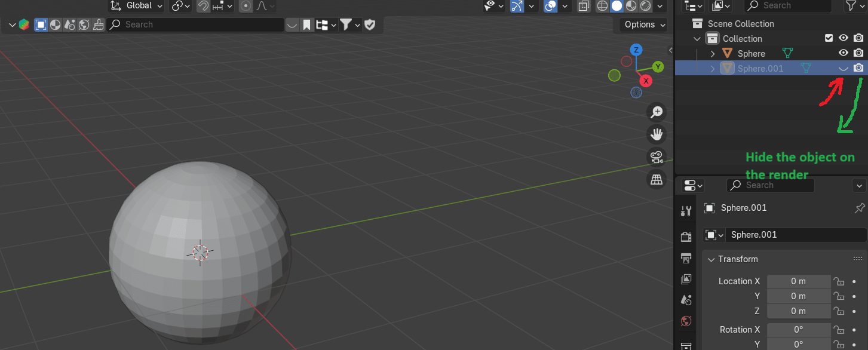Click the Location X value field

pos(798,281)
